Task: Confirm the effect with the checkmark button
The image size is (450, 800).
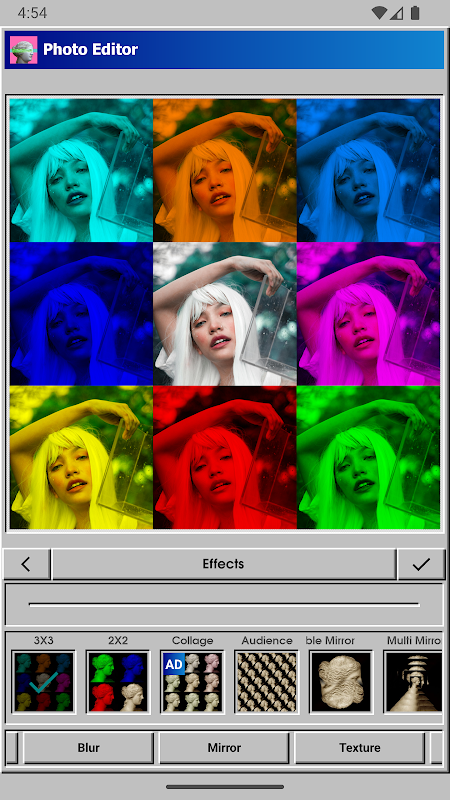Action: pos(421,564)
